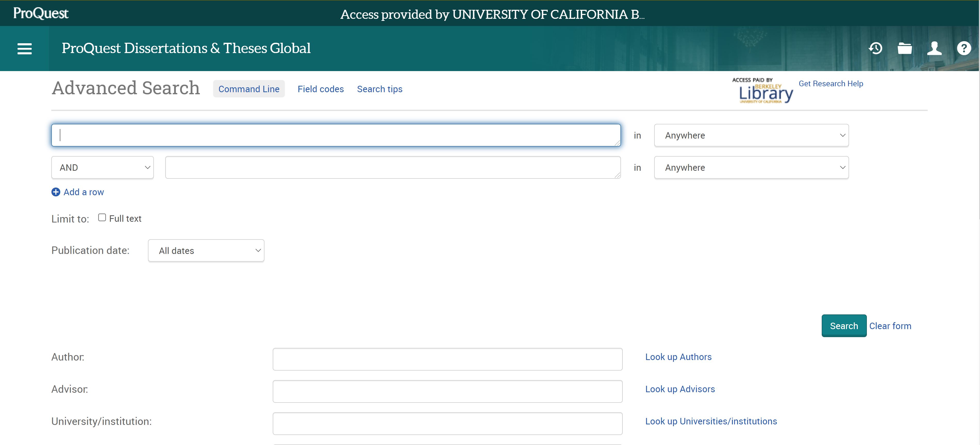Open the Field codes page
Viewport: 980px width, 445px height.
pyautogui.click(x=321, y=89)
